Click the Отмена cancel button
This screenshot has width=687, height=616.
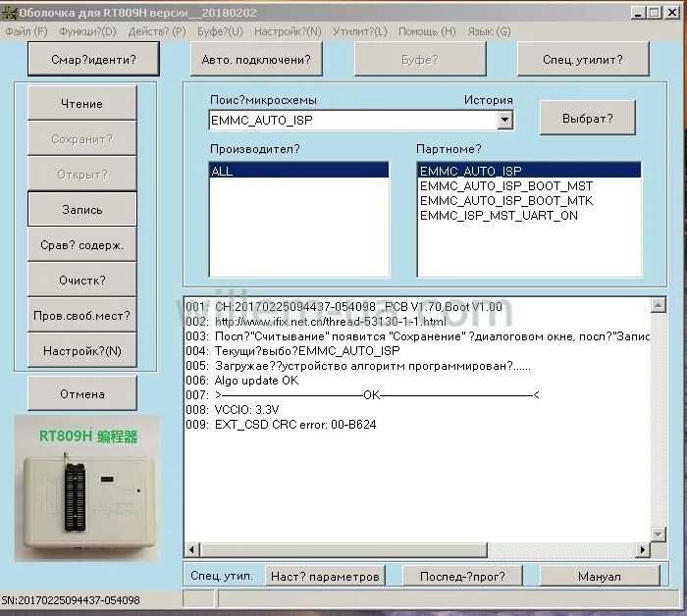click(81, 393)
